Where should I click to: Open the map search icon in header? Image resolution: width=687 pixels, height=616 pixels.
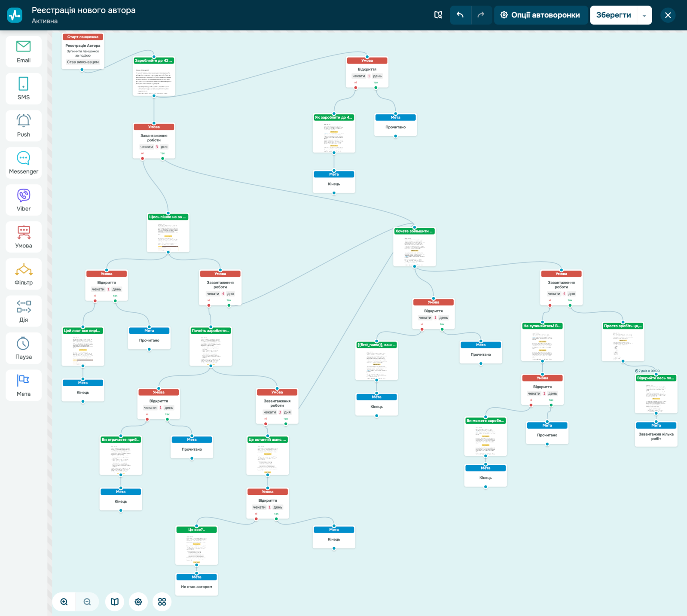(x=438, y=15)
